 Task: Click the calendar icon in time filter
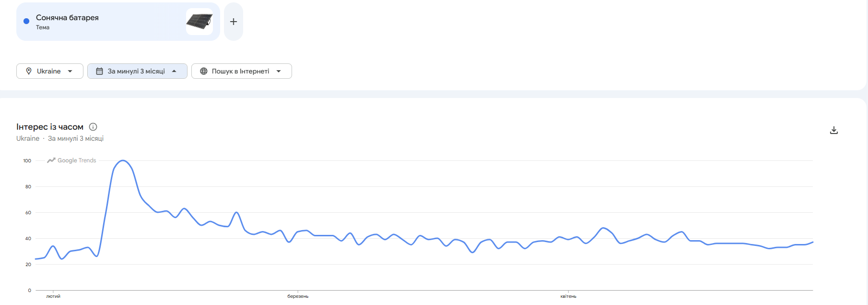tap(100, 71)
